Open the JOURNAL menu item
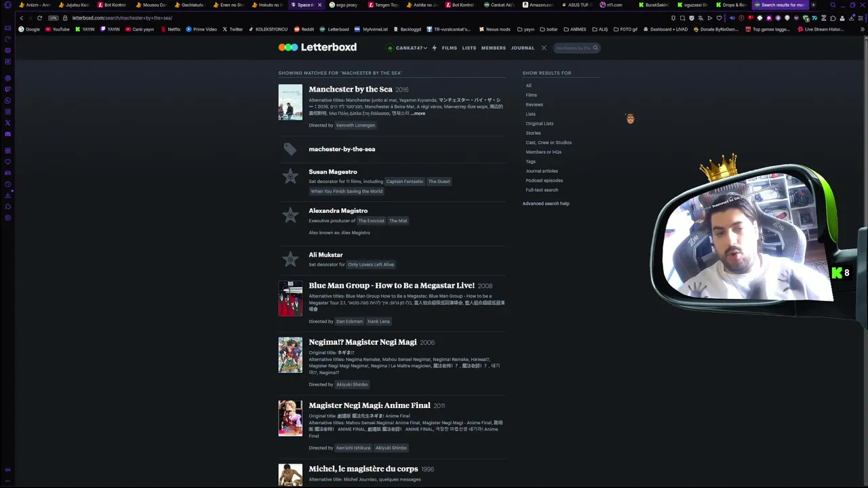The width and height of the screenshot is (868, 488). click(523, 48)
